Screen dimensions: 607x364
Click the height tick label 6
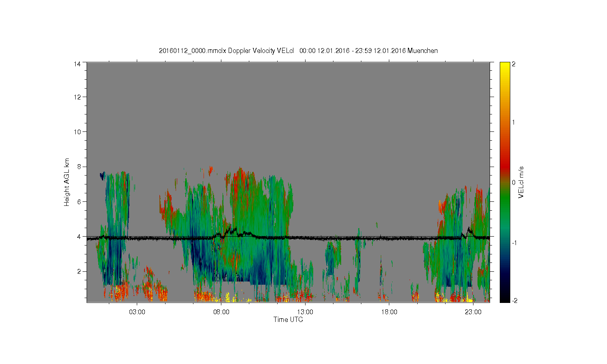pyautogui.click(x=79, y=201)
